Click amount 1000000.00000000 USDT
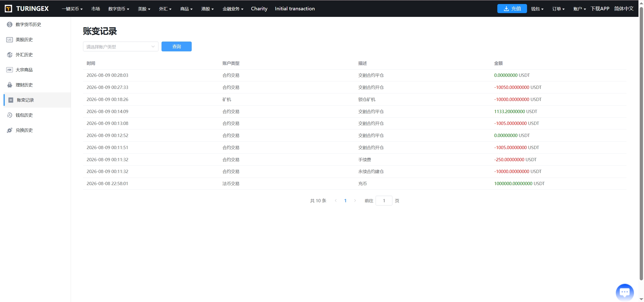This screenshot has width=644, height=302. [x=519, y=184]
